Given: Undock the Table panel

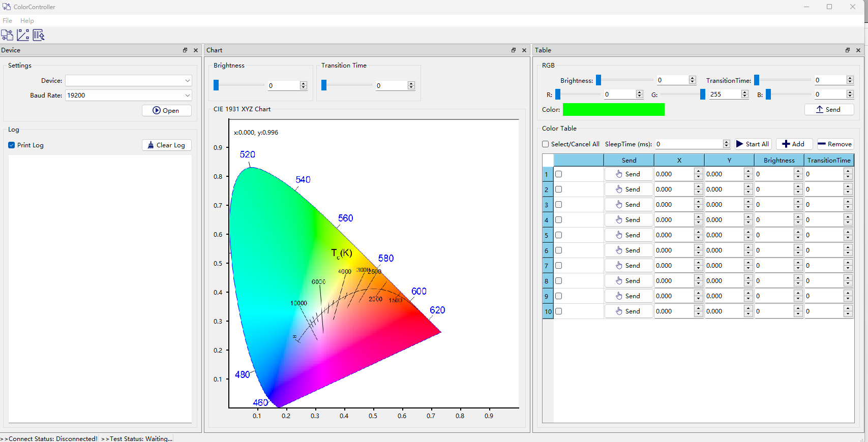Looking at the screenshot, I should tap(848, 50).
